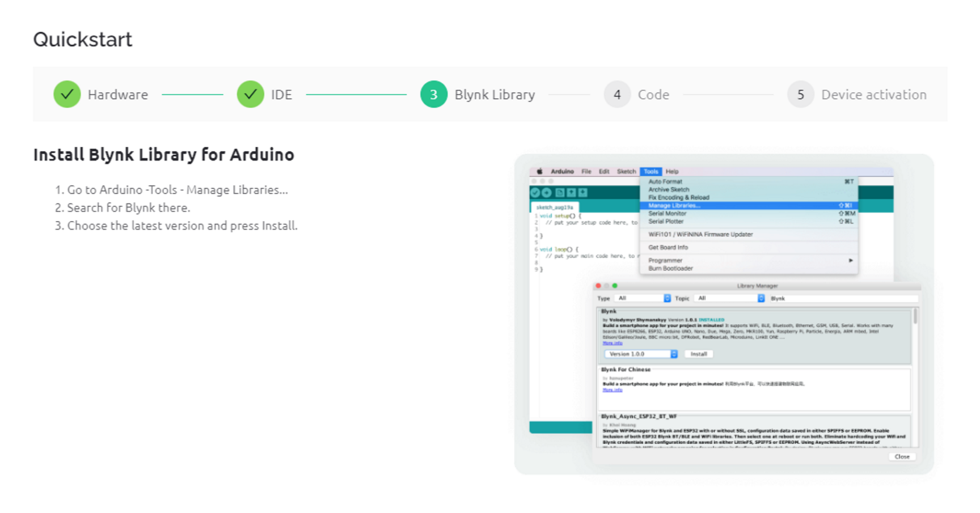Click the IDE step label
The width and height of the screenshot is (980, 513).
pyautogui.click(x=281, y=95)
